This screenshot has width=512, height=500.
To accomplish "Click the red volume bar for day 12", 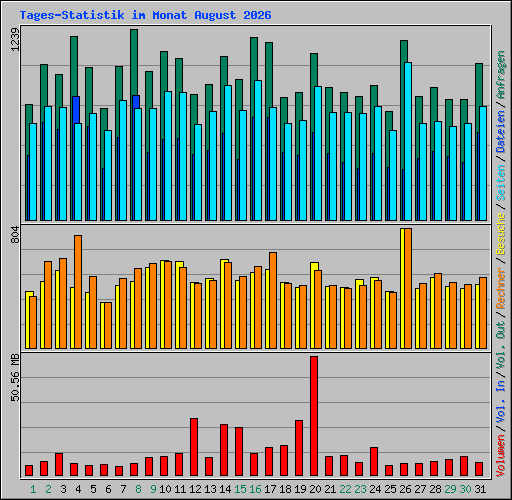I will click(194, 447).
